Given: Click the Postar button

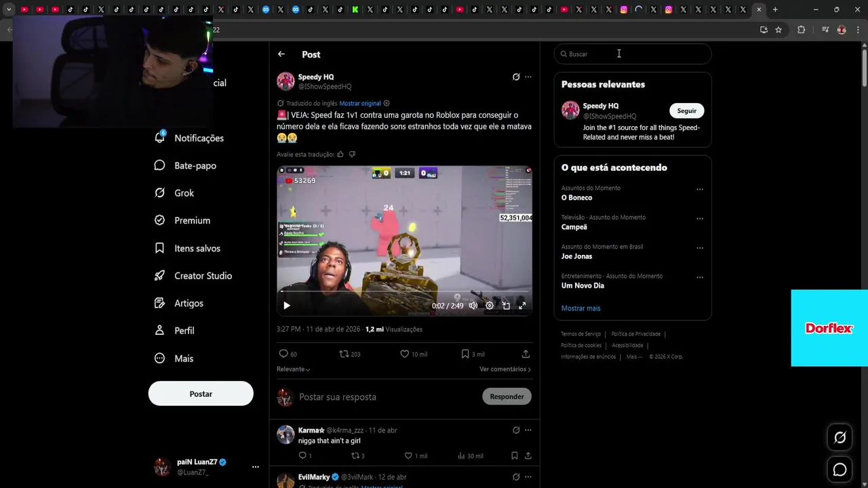Looking at the screenshot, I should click(x=201, y=394).
